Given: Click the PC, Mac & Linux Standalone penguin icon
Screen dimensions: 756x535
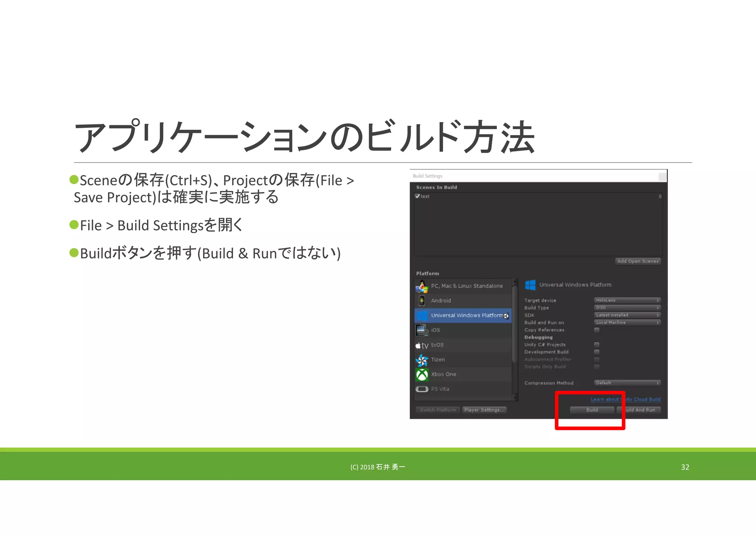Looking at the screenshot, I should point(422,286).
